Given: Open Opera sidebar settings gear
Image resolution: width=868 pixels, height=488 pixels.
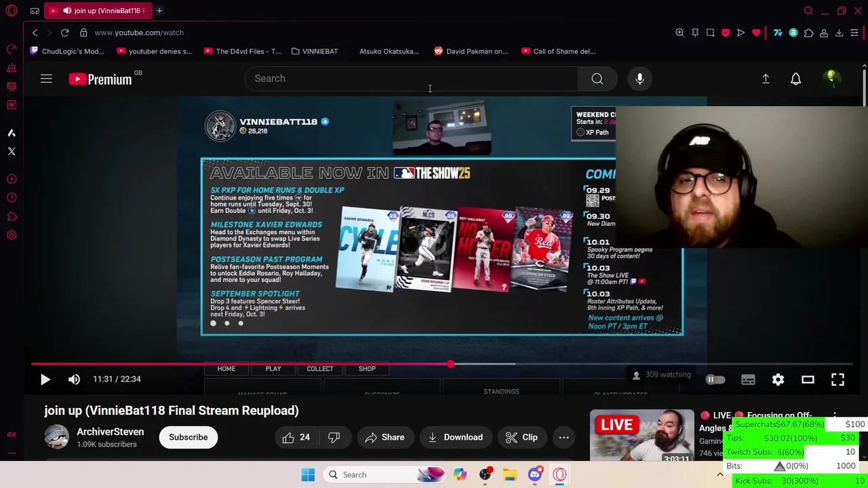Looking at the screenshot, I should [12, 235].
